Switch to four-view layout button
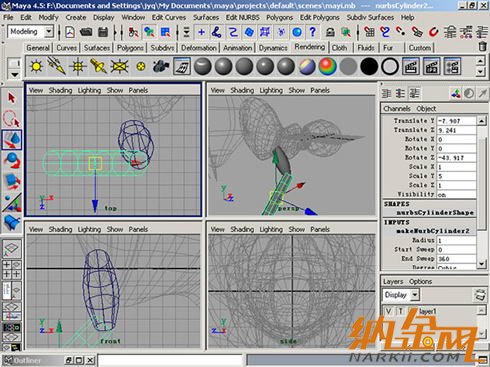Viewport: 490px width, 367px height. (12, 269)
